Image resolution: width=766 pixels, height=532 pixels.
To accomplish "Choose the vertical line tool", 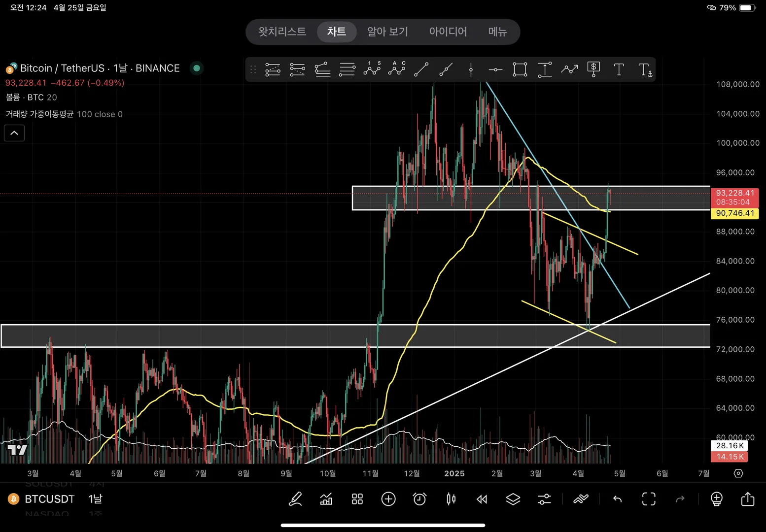I will point(471,69).
